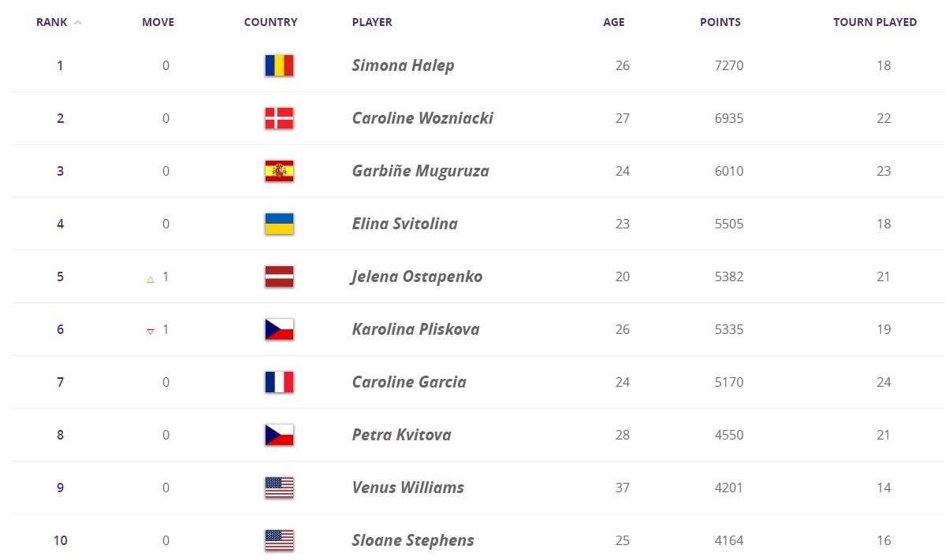Click the Czech flag next to Petra Kvitova

(279, 435)
